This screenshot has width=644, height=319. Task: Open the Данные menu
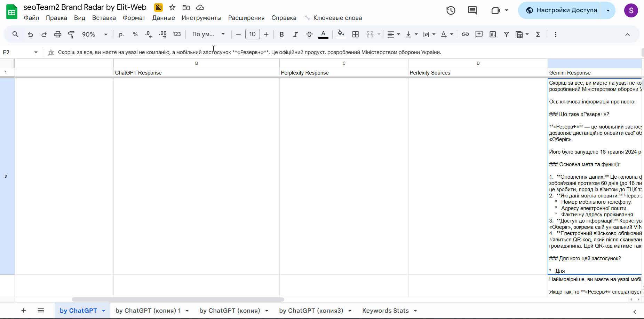click(x=164, y=18)
